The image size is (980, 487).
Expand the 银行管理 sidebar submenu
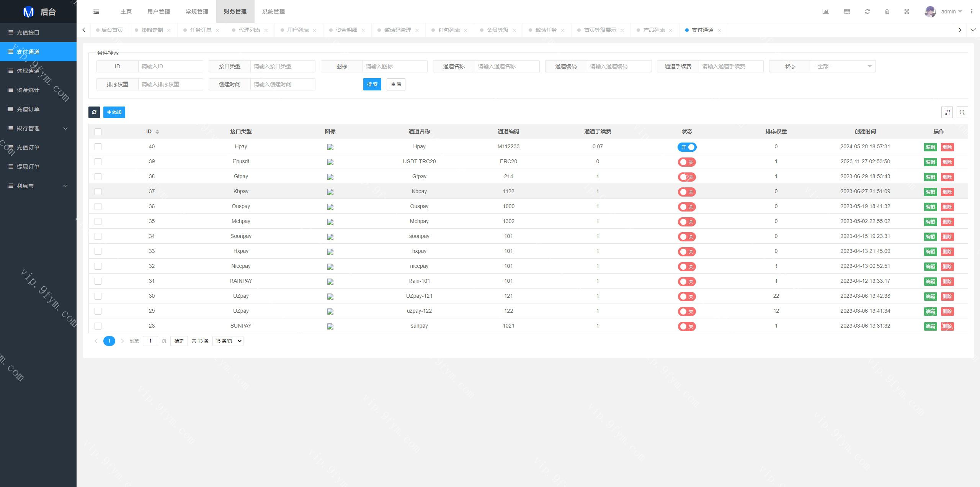38,128
